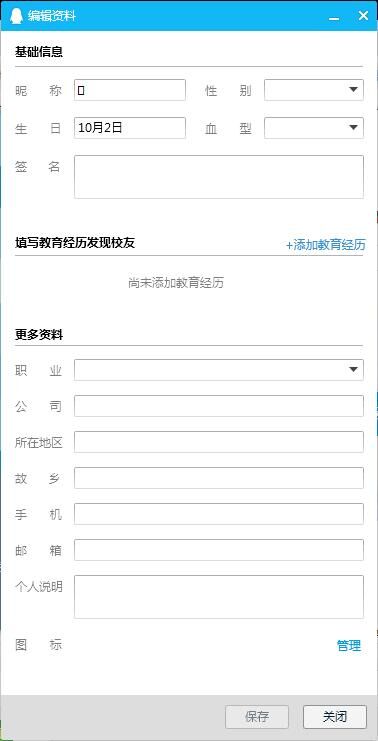This screenshot has height=741, width=378.
Task: Close the window with the X icon
Action: (363, 16)
